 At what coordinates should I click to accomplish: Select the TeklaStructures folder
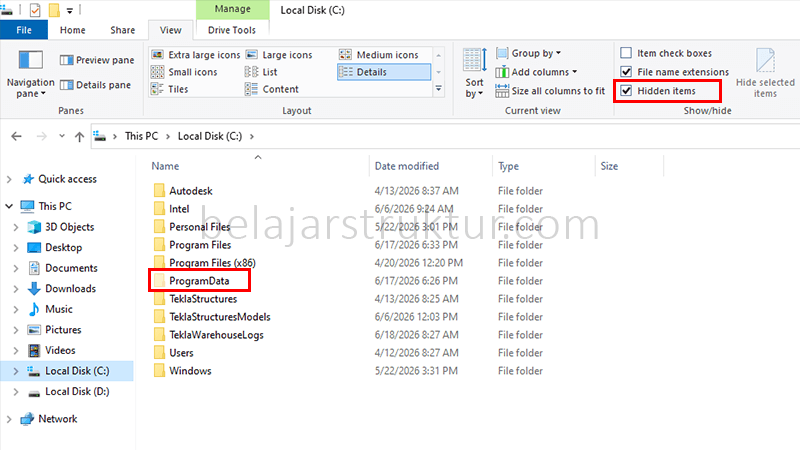click(x=203, y=298)
